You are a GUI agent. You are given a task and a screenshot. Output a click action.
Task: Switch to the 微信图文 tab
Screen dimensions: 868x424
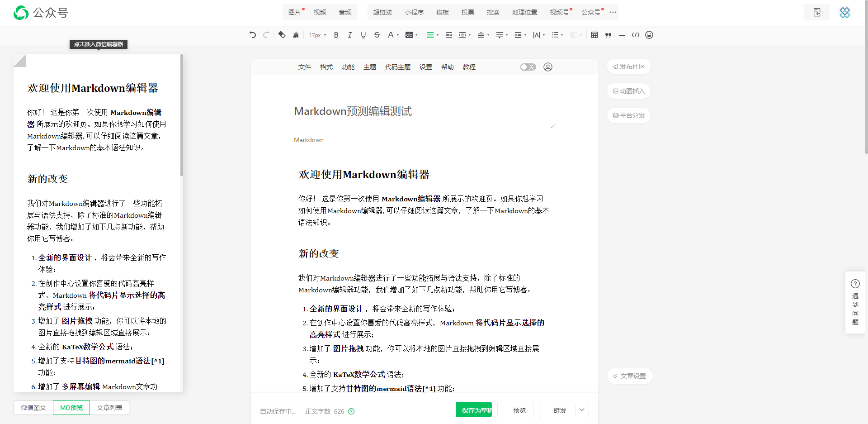[33, 408]
